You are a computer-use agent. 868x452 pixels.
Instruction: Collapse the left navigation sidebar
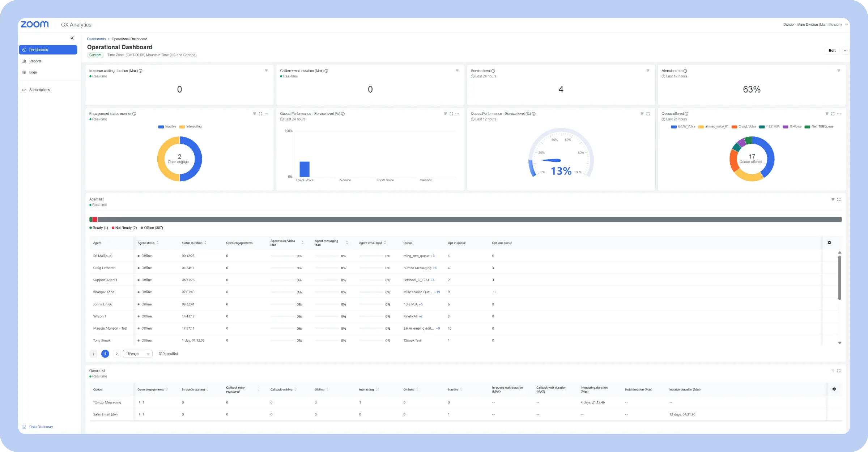click(72, 38)
